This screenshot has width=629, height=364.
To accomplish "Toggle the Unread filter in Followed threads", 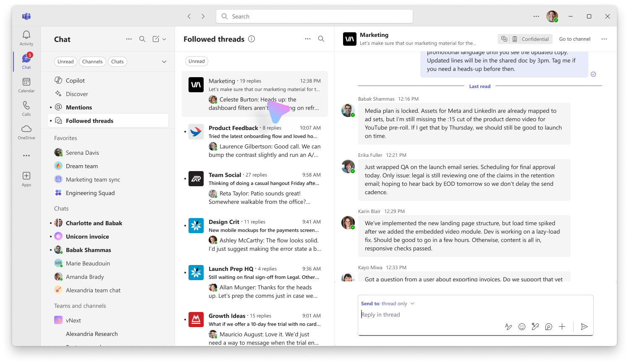I will click(197, 61).
